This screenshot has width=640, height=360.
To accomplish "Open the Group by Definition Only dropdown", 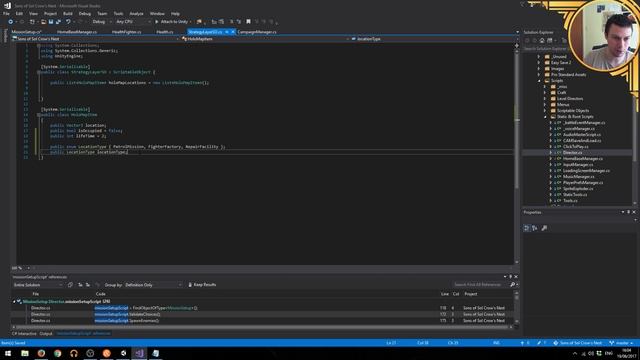I will coord(153,285).
